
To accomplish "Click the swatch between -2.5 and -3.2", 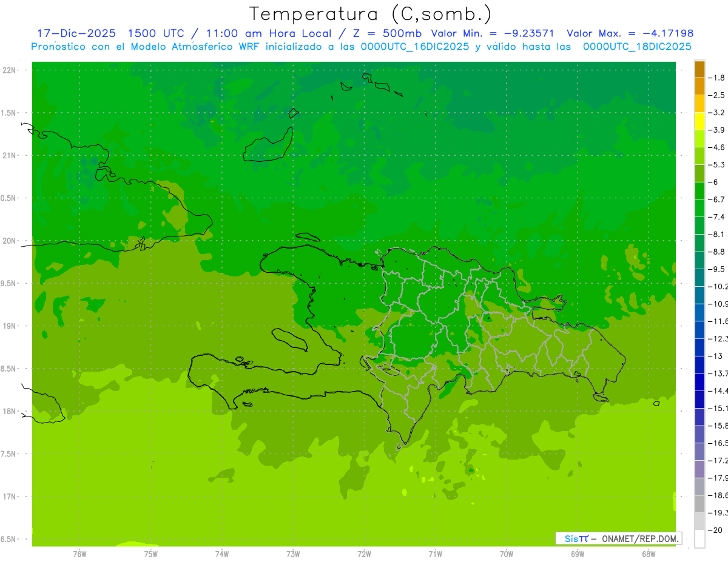I will pyautogui.click(x=699, y=104).
